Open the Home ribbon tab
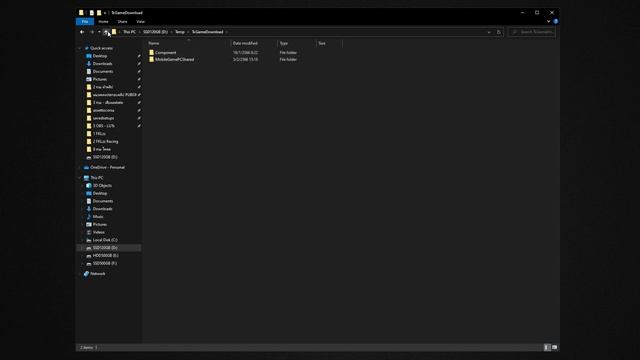Screen dimensions: 640x360 coord(103,22)
